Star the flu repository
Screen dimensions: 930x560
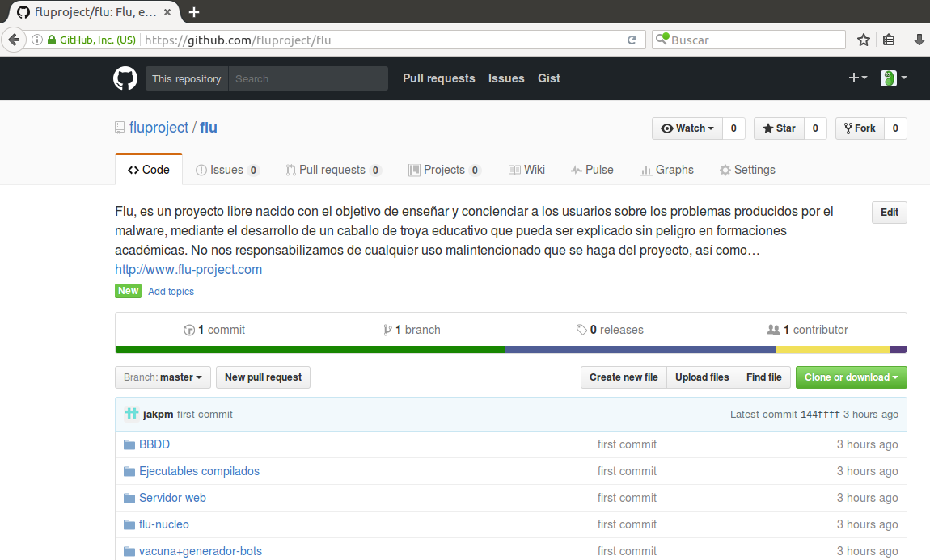tap(779, 128)
